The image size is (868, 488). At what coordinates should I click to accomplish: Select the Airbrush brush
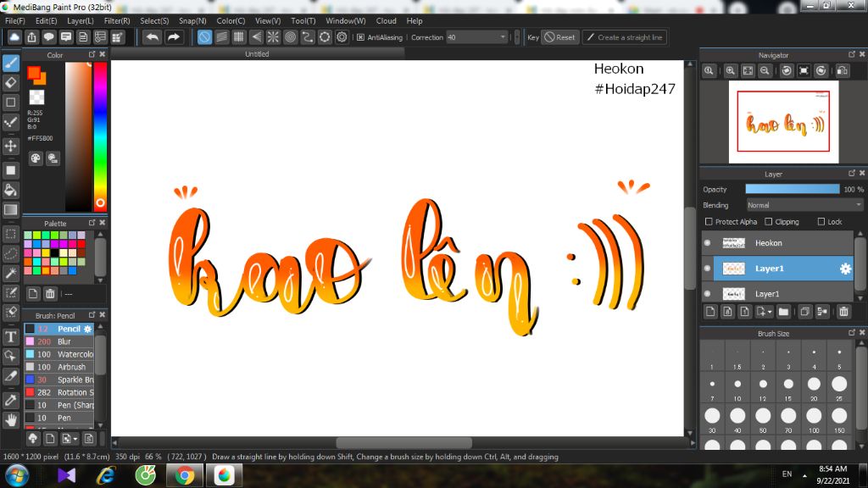pyautogui.click(x=58, y=367)
